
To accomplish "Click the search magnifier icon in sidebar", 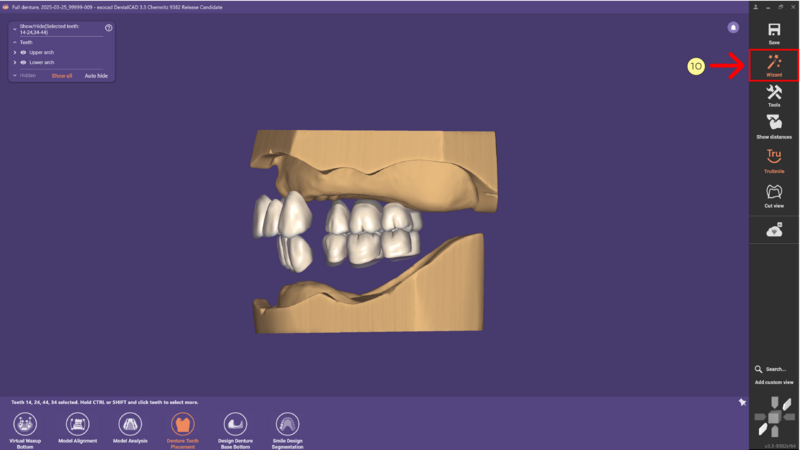I will tap(759, 369).
